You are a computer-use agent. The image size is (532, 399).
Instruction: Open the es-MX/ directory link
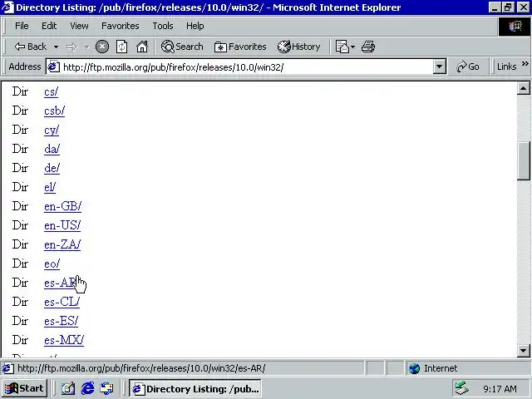click(x=64, y=340)
